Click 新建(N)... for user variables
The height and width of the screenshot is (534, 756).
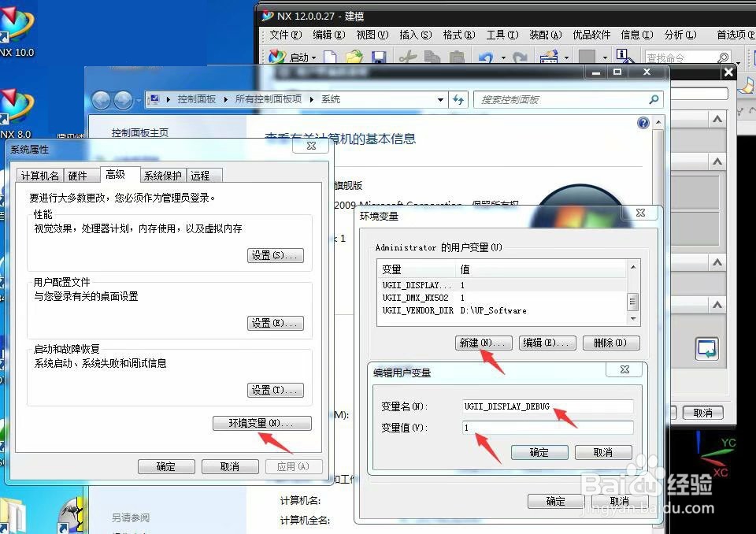click(484, 343)
